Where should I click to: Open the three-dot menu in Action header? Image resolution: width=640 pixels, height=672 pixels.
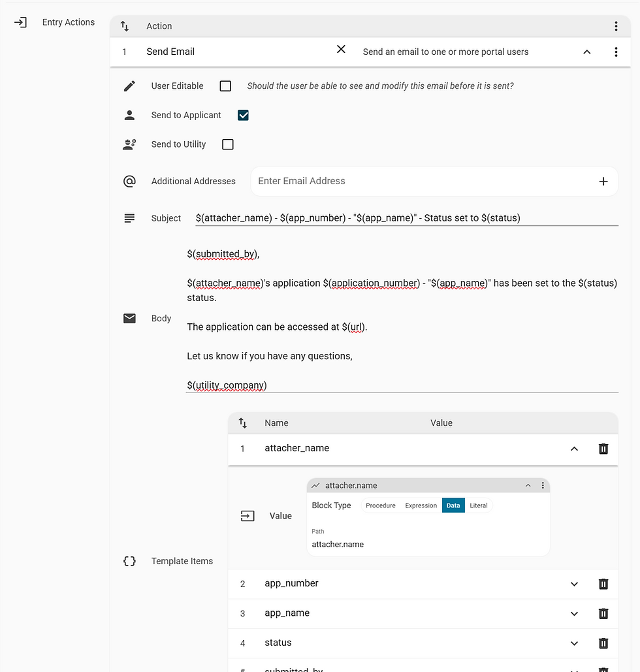[x=616, y=26]
